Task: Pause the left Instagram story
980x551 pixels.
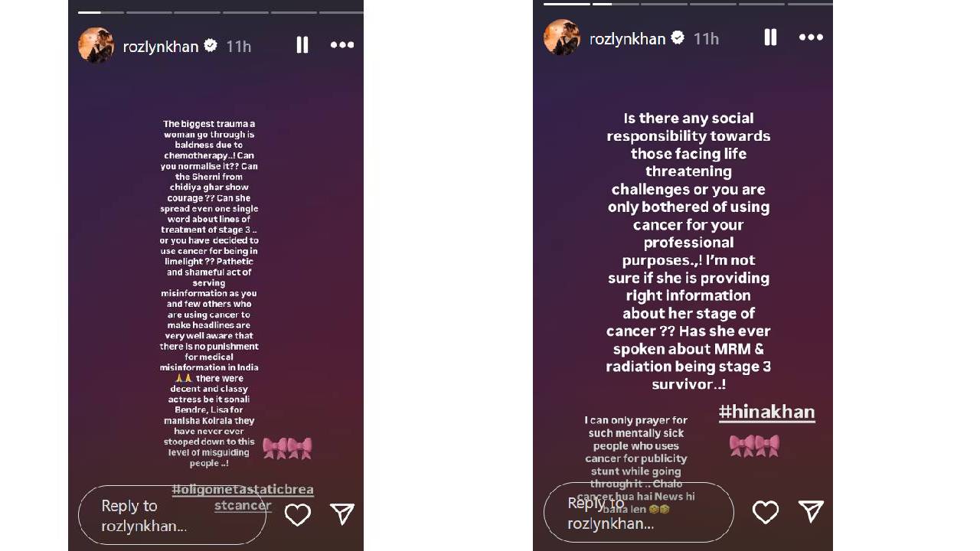Action: (302, 45)
